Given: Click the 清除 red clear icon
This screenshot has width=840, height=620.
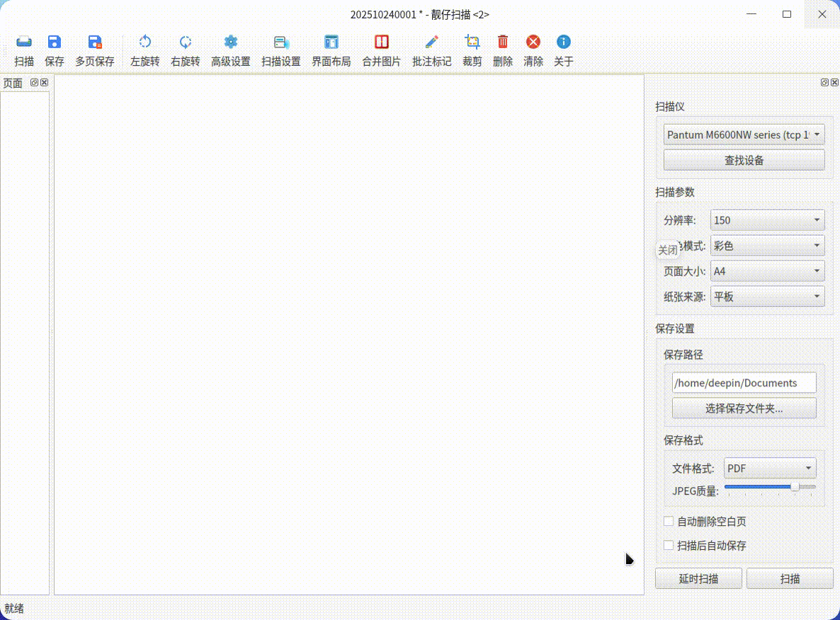Looking at the screenshot, I should tap(533, 42).
